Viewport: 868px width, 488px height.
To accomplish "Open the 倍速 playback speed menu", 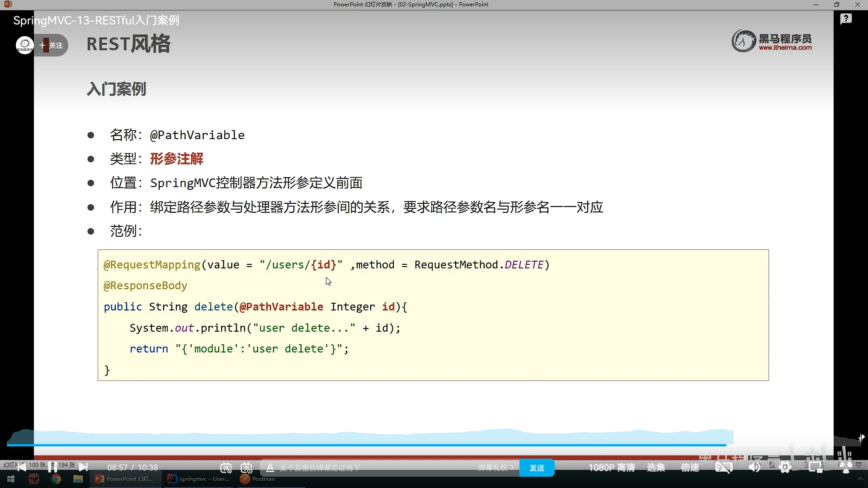I will click(x=690, y=468).
